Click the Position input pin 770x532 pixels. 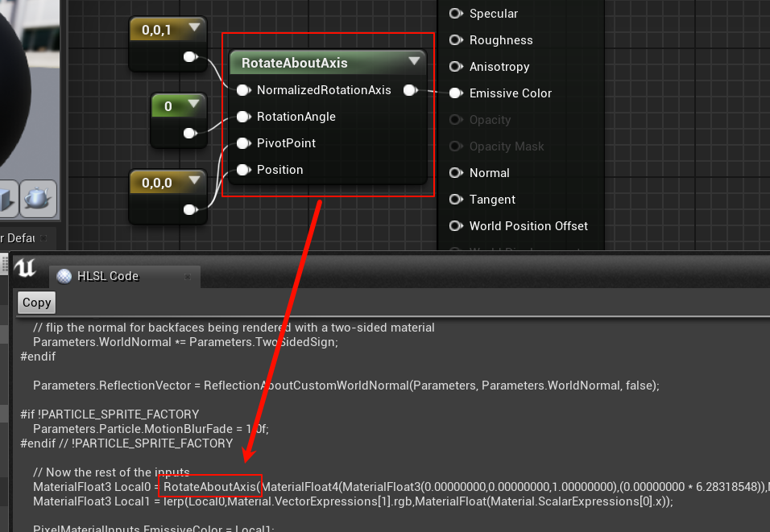pyautogui.click(x=243, y=170)
